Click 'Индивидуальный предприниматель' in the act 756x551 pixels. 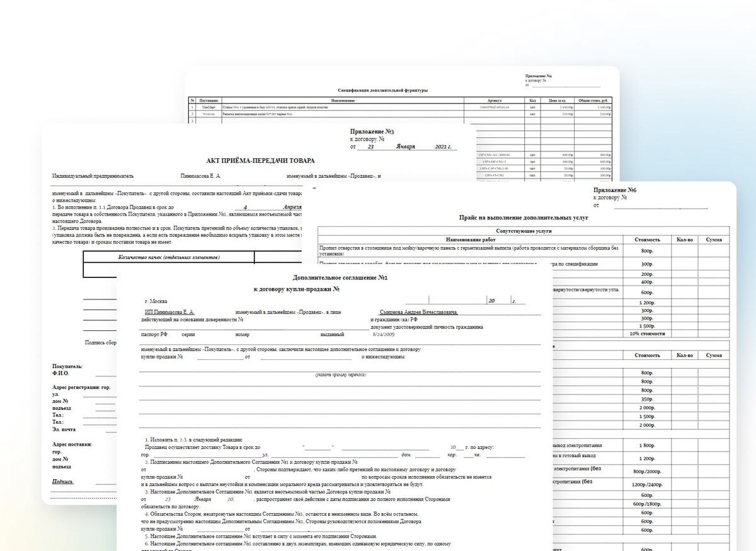click(x=93, y=177)
